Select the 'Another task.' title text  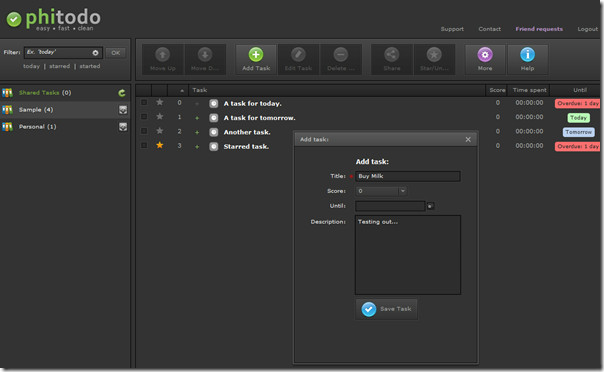247,132
